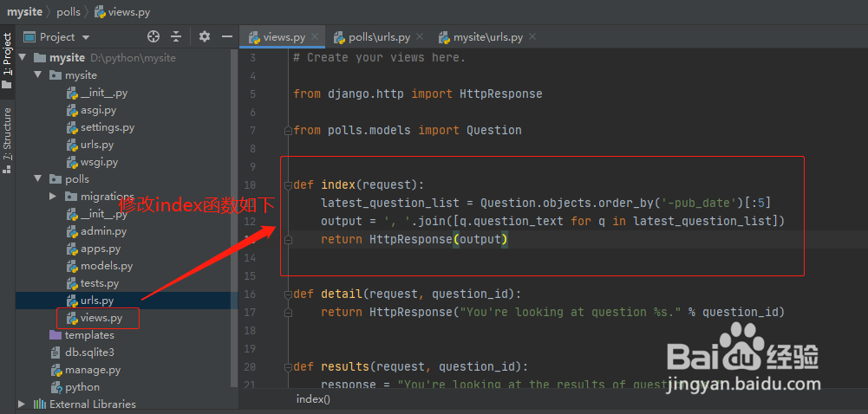Image resolution: width=868 pixels, height=414 pixels.
Task: Open the 1: Project tool window tab
Action: [x=7, y=61]
